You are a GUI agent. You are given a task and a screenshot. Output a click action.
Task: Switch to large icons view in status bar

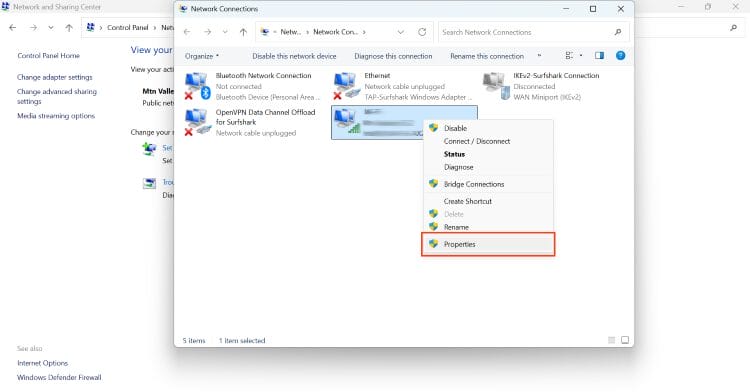625,340
